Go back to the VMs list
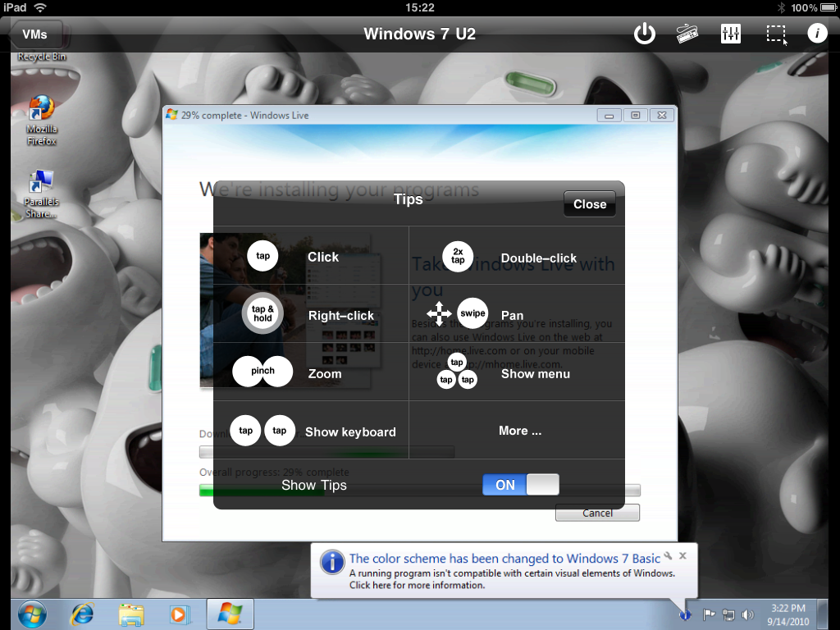 (35, 34)
